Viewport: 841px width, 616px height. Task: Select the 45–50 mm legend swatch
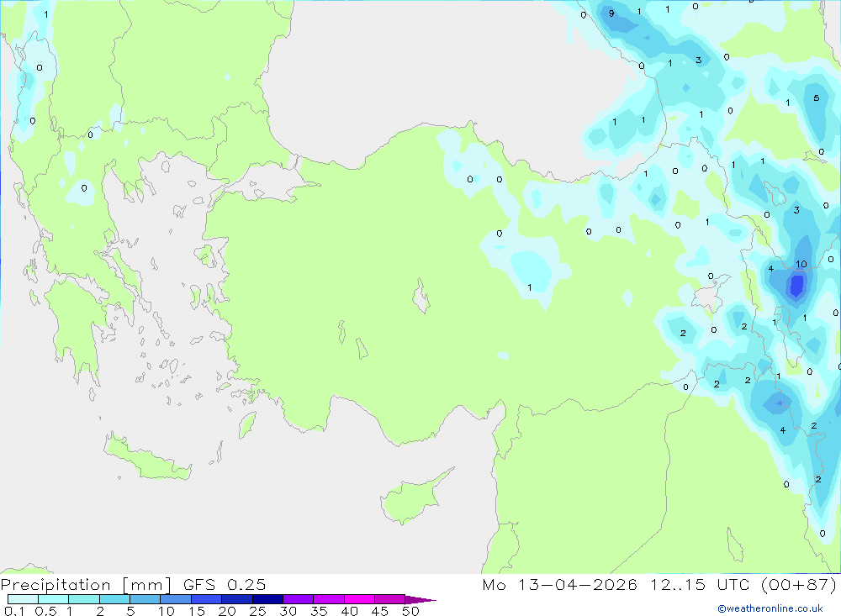click(x=390, y=599)
